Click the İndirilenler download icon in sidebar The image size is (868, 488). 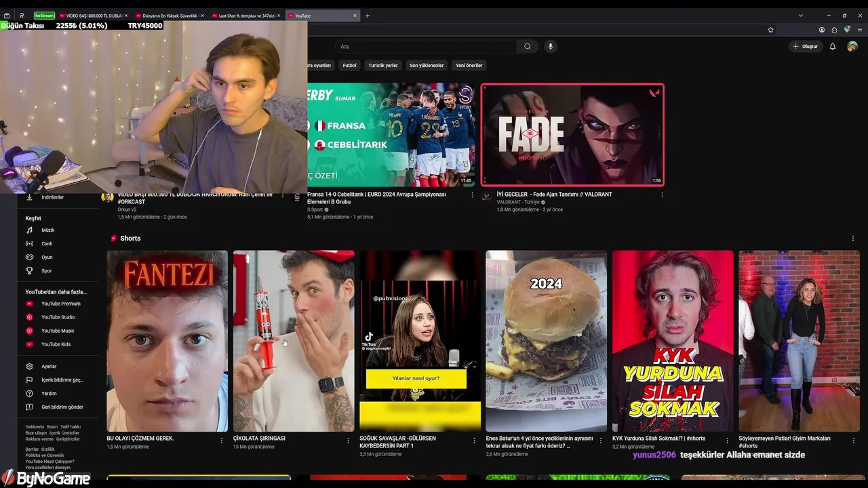[x=29, y=197]
